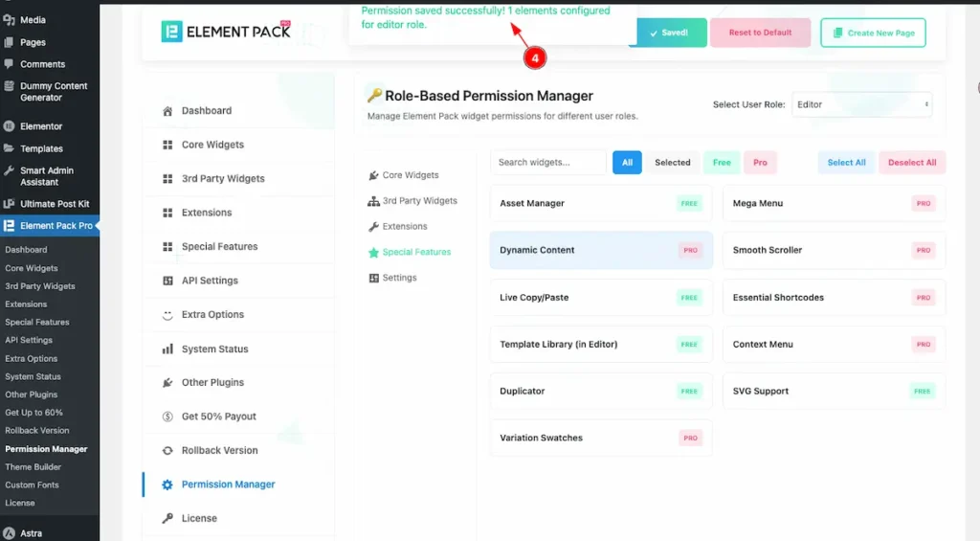Image resolution: width=980 pixels, height=541 pixels.
Task: Toggle the Dynamic Content widget permission
Action: [x=600, y=250]
